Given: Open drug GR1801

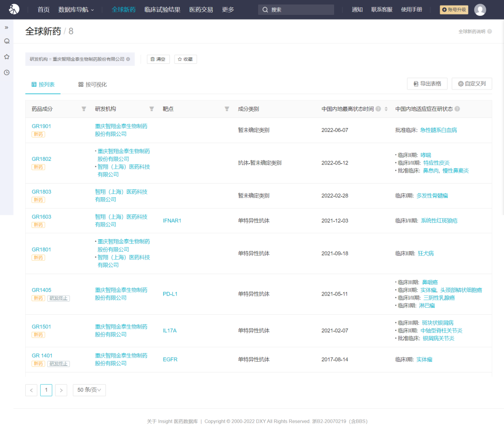Looking at the screenshot, I should pyautogui.click(x=41, y=249).
